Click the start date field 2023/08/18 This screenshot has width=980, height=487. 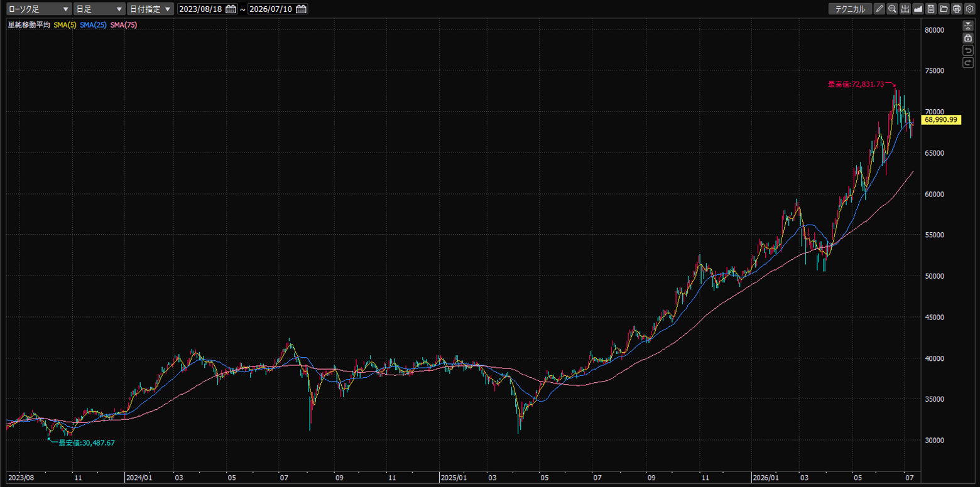coord(200,9)
